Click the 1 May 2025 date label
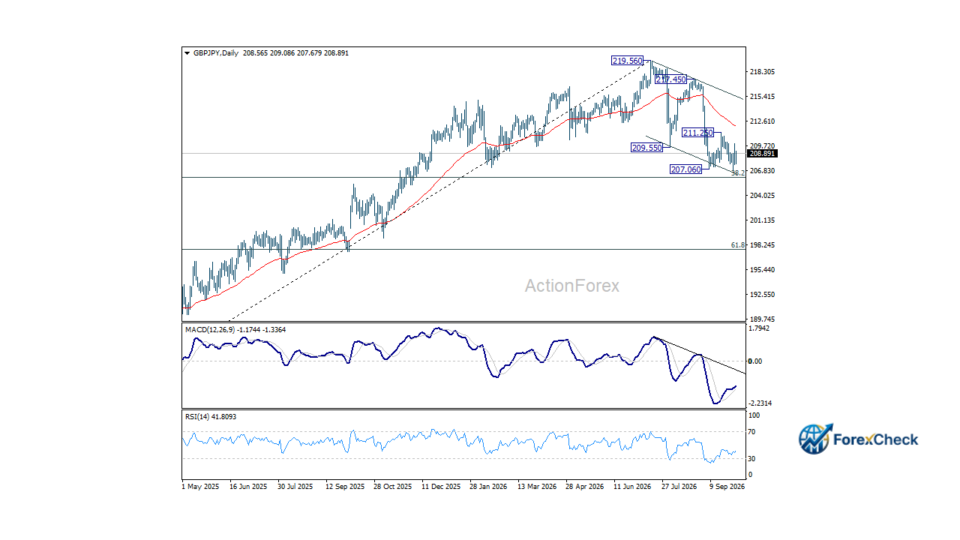 point(200,487)
